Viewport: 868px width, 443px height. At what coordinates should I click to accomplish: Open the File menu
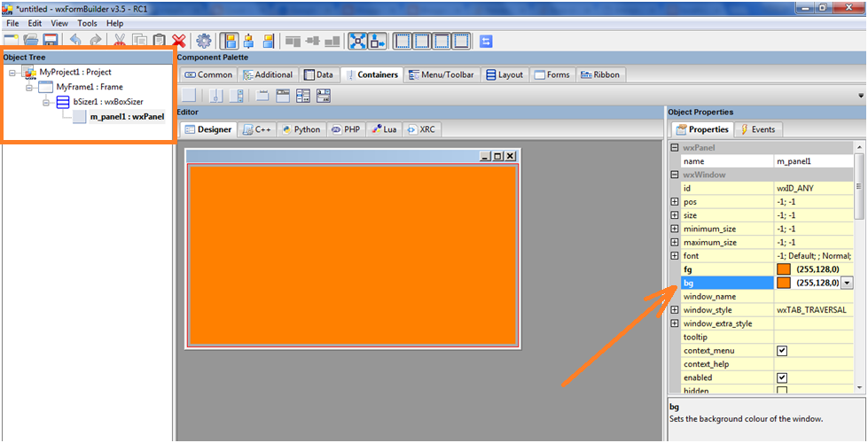tap(12, 24)
